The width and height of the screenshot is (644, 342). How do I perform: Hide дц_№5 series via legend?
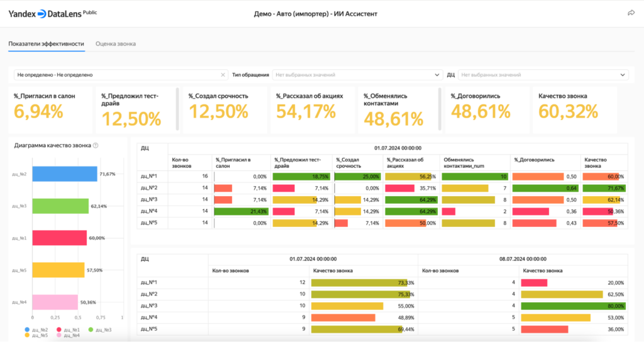[x=39, y=335]
